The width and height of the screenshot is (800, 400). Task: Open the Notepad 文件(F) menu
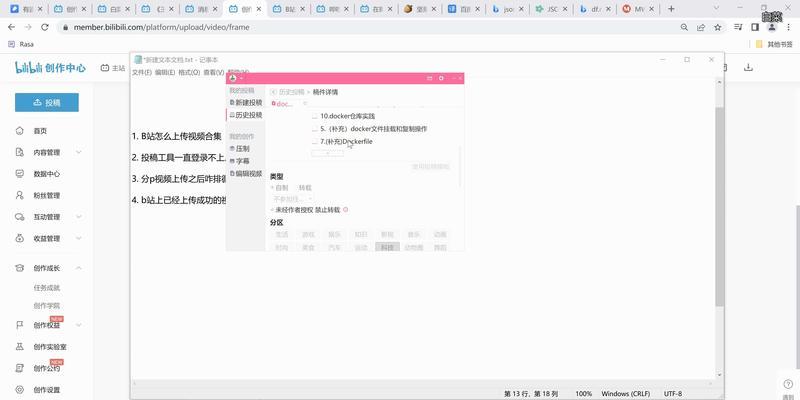tap(142, 72)
